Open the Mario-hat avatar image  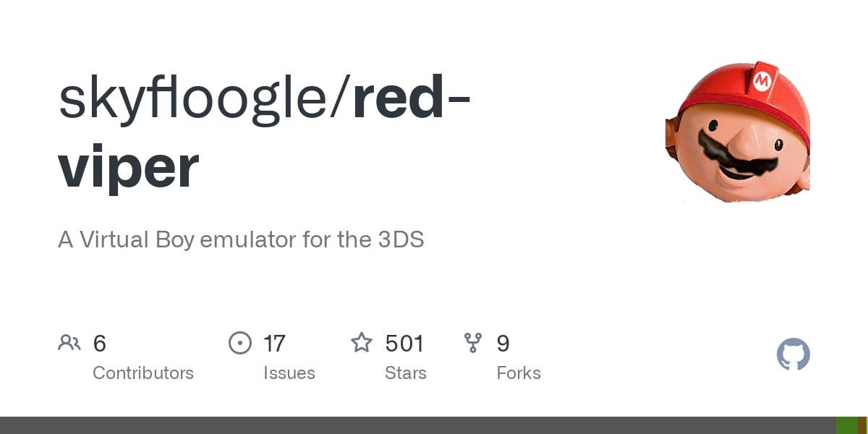(737, 130)
